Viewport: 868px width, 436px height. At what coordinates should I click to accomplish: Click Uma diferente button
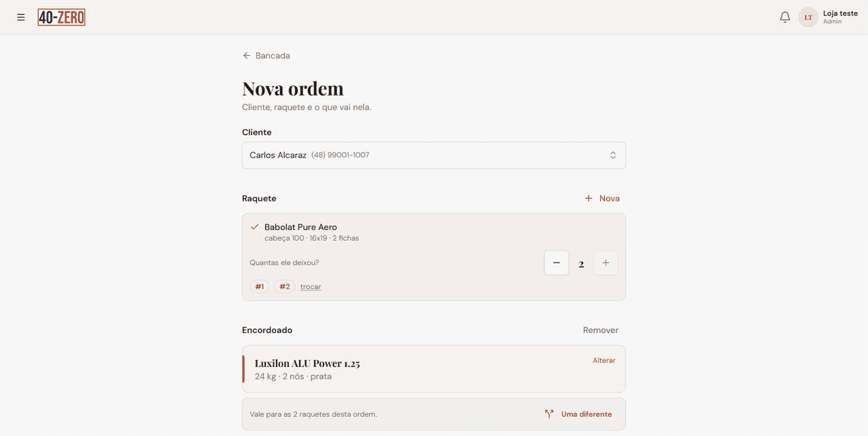tap(578, 414)
